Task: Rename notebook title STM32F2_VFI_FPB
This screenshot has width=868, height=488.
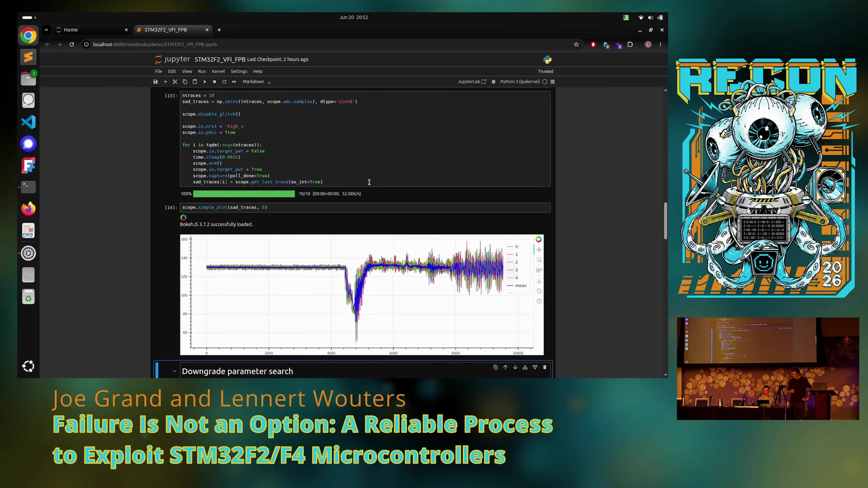Action: [x=220, y=59]
